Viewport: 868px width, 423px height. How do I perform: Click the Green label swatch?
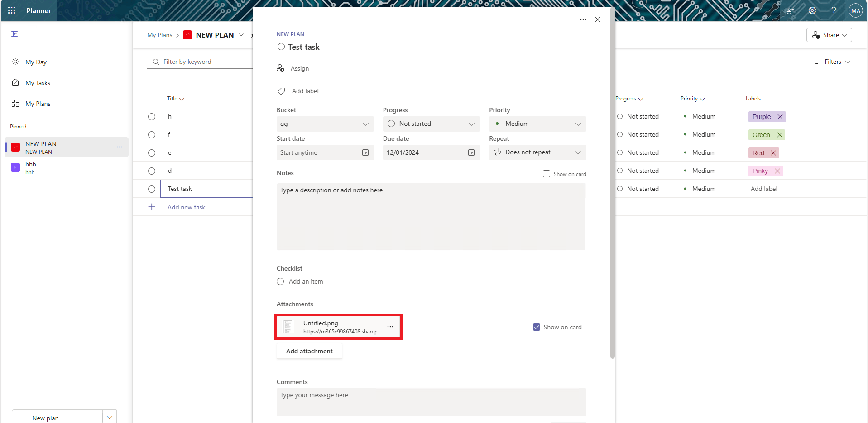tap(761, 134)
